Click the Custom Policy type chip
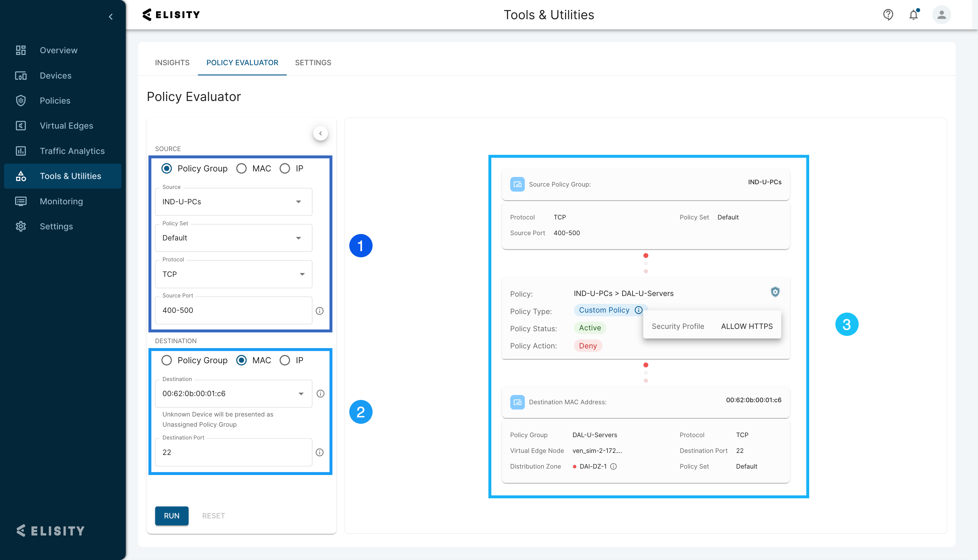The width and height of the screenshot is (978, 560). [611, 310]
